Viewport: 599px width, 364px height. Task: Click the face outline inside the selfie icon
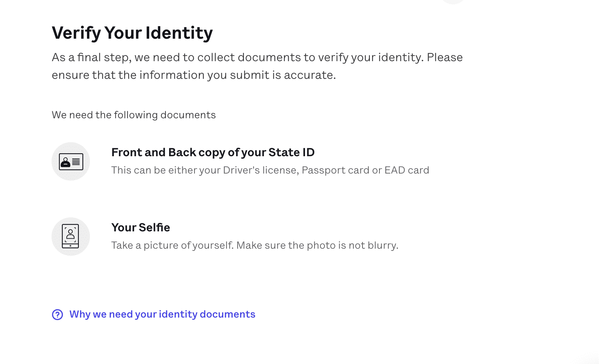pyautogui.click(x=70, y=234)
